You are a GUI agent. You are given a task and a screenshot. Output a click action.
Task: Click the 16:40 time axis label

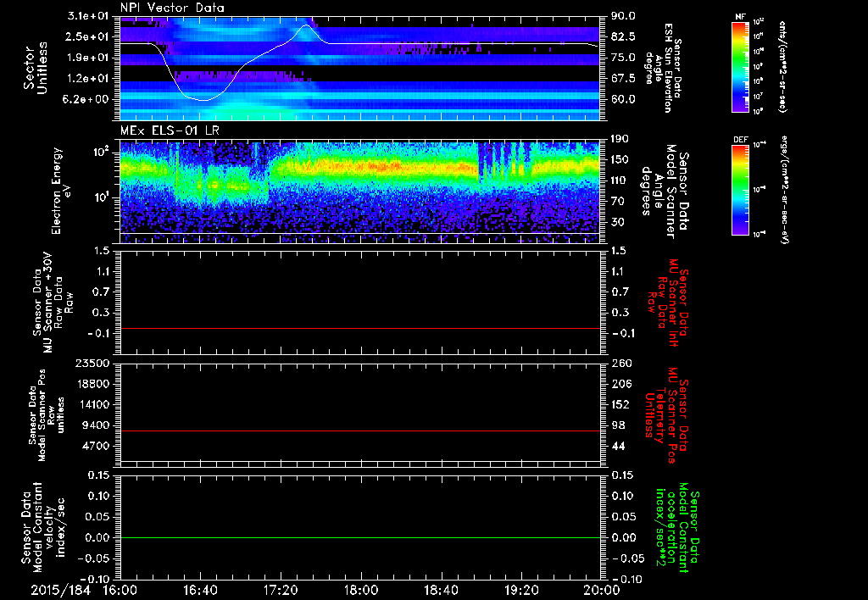point(200,590)
